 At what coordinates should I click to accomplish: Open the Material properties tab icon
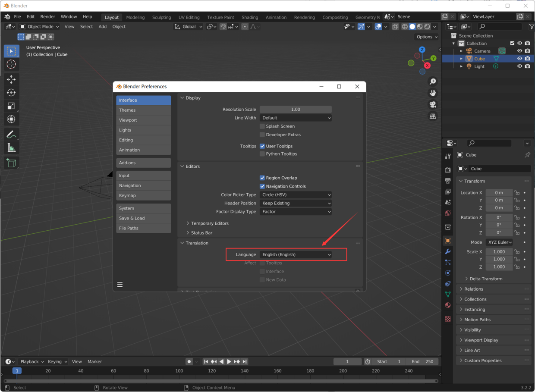(448, 305)
